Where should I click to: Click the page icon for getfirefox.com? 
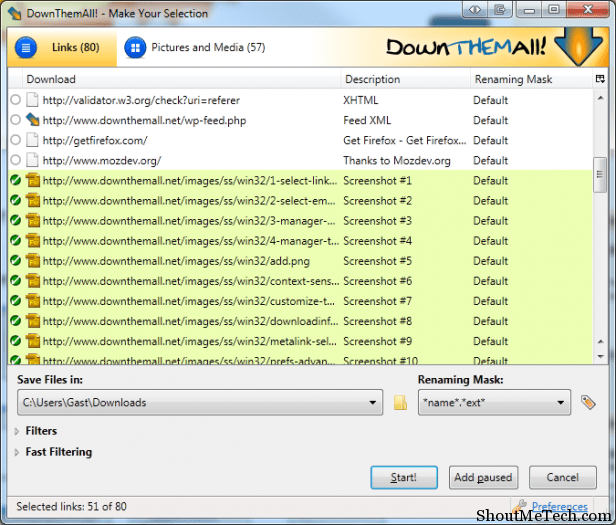click(32, 140)
